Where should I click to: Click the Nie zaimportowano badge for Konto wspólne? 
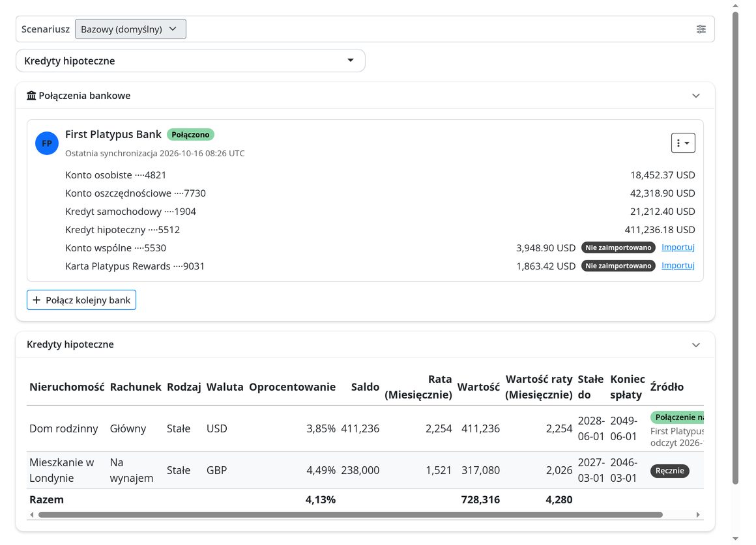coord(618,247)
